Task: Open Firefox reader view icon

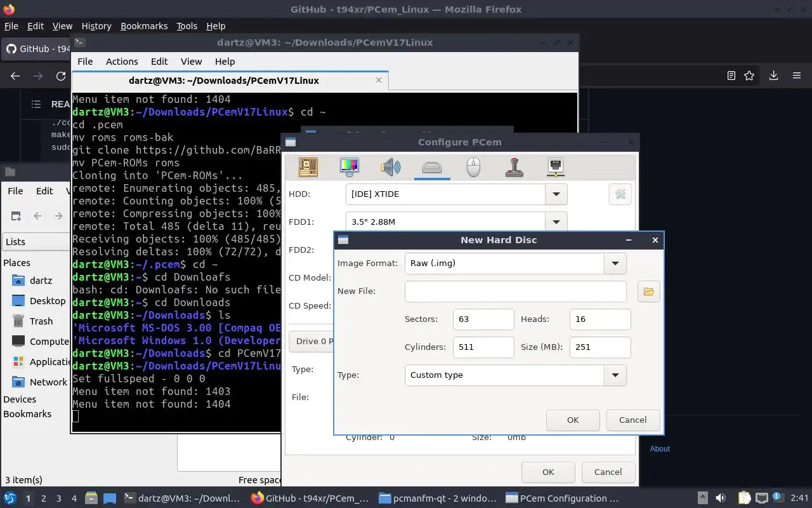Action: 731,76
